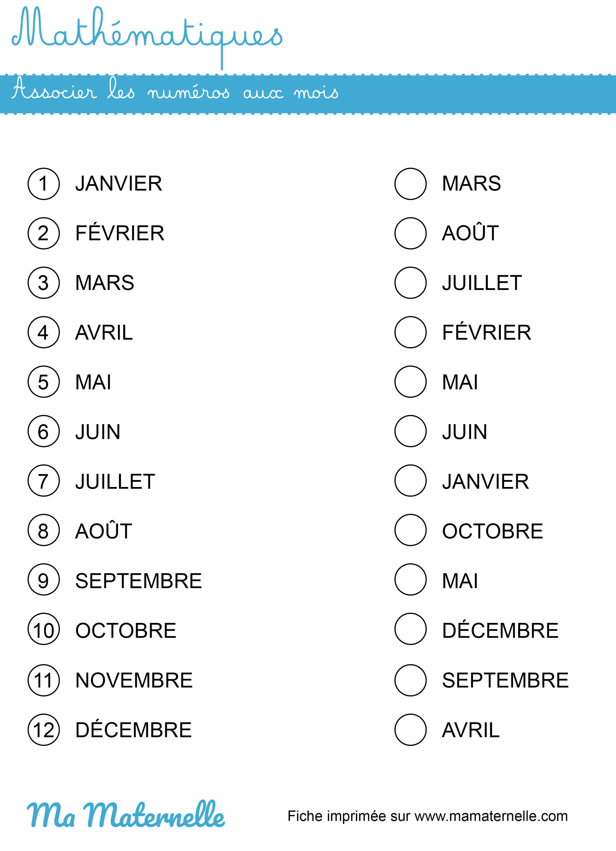Click the circled number 5 icon
616x851 pixels.
point(44,382)
